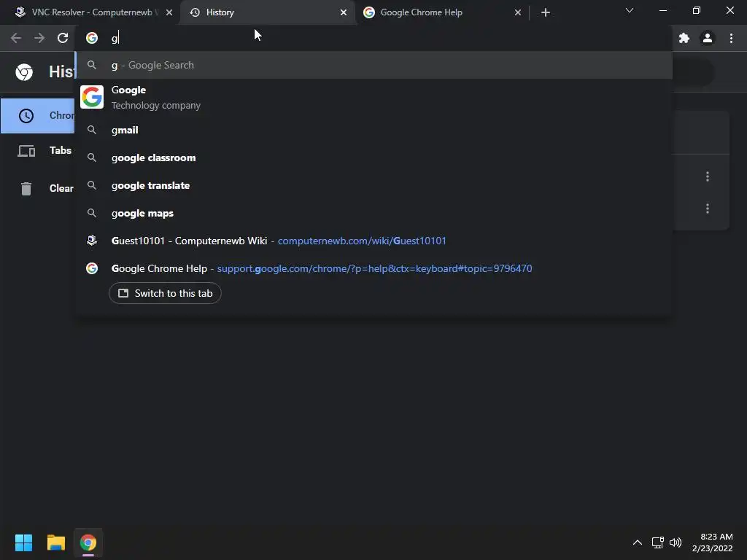
Task: Open upper history entry's three-dot menu
Action: click(x=708, y=176)
